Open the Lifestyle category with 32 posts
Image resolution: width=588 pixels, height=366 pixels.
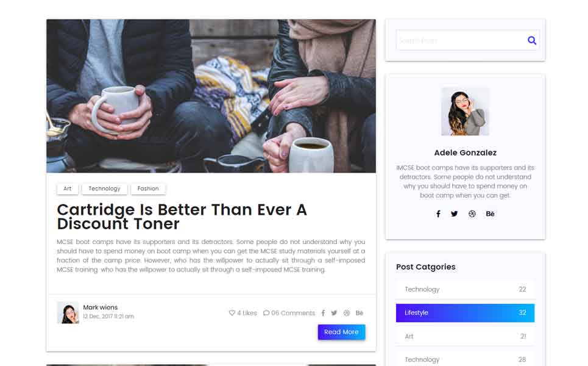click(465, 313)
